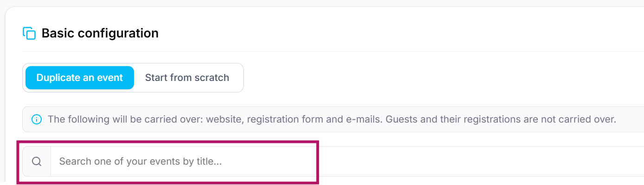The image size is (644, 185).
Task: Click the highlighted Duplicate an event button
Action: click(x=80, y=78)
